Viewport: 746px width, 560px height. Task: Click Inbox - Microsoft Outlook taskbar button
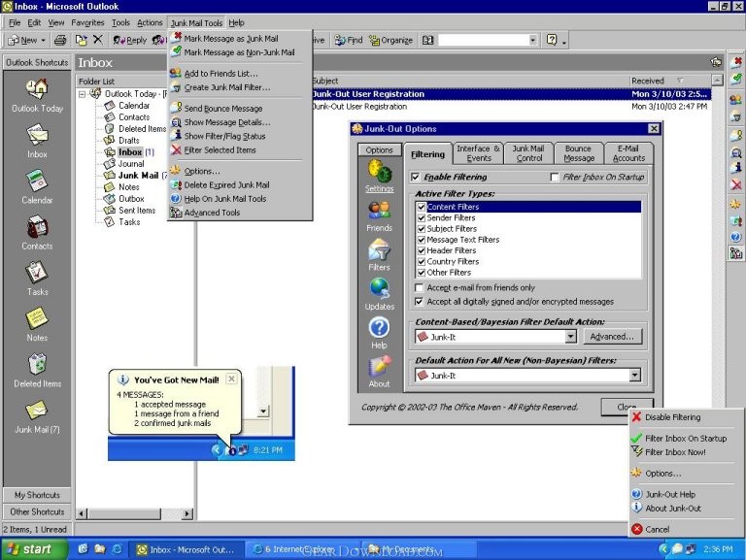point(186,549)
